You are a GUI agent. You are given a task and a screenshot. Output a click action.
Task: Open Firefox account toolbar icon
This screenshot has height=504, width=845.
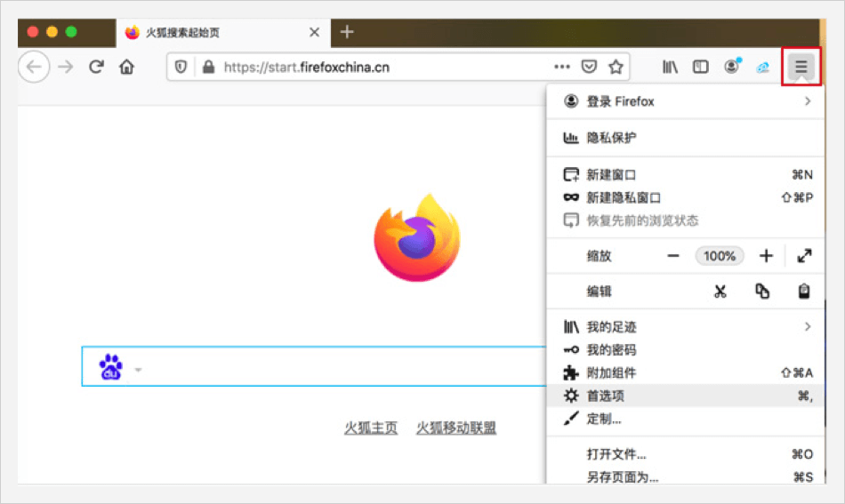pyautogui.click(x=731, y=67)
